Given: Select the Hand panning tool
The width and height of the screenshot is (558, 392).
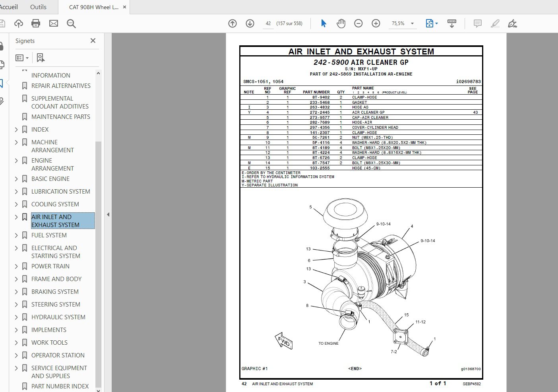Looking at the screenshot, I should coord(341,23).
